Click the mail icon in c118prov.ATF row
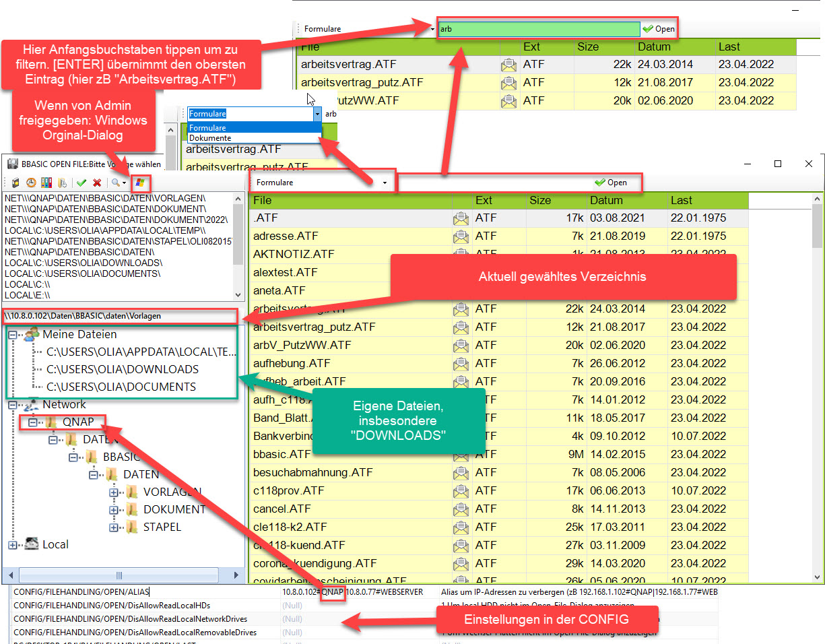Screen dimensions: 825x644 [461, 491]
